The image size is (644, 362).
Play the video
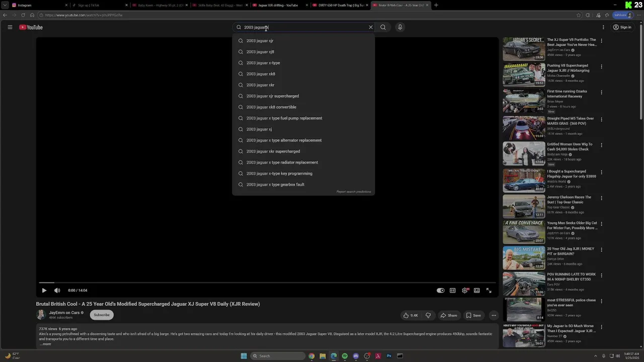44,290
